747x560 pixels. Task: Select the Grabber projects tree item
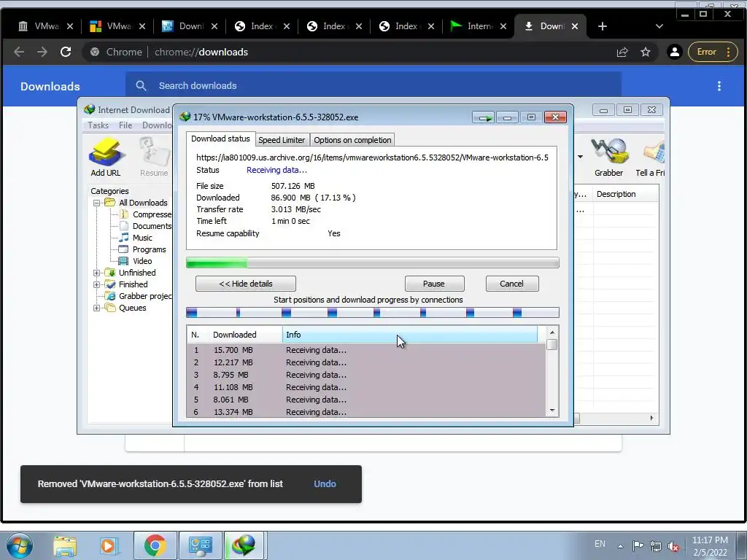(139, 296)
